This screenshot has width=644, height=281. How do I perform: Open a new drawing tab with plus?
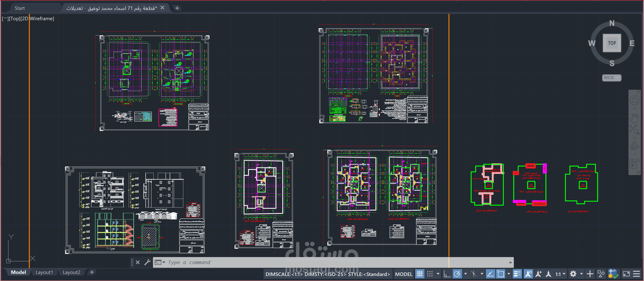point(177,8)
